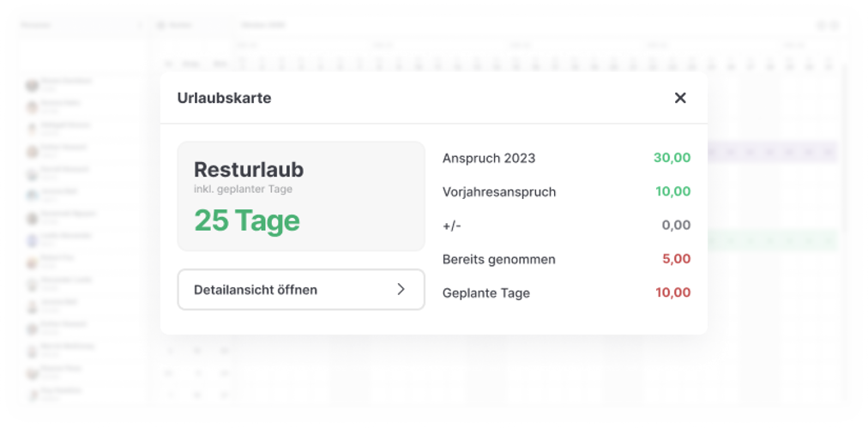This screenshot has width=868, height=428.
Task: Click the purple absence bar in the calendar
Action: (x=772, y=153)
